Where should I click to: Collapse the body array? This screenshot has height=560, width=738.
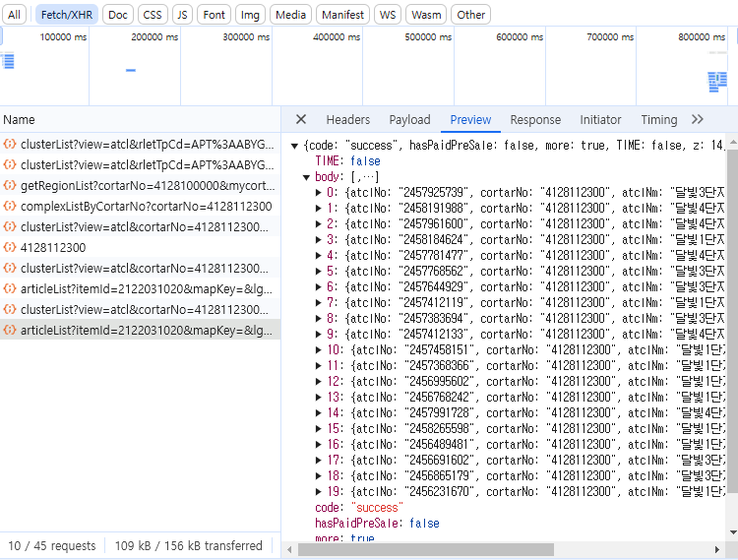pos(306,177)
